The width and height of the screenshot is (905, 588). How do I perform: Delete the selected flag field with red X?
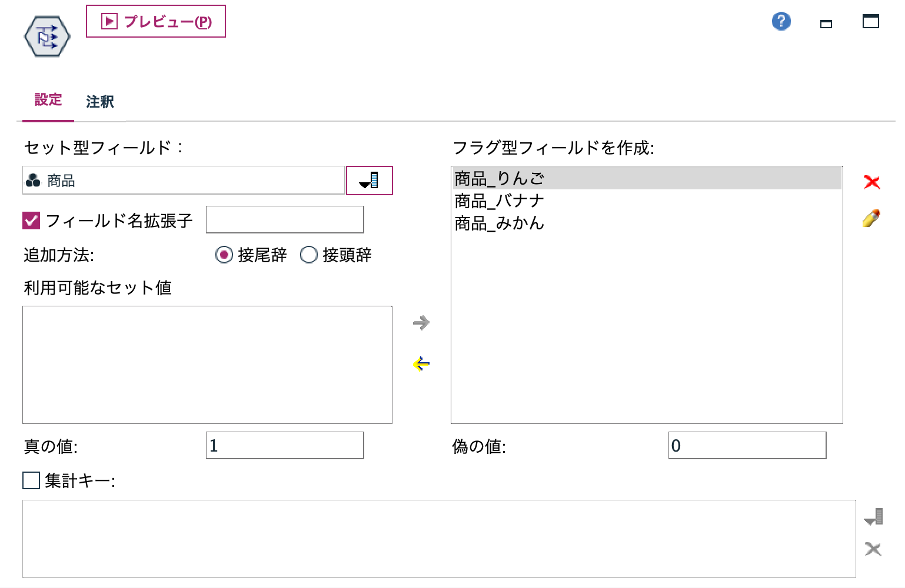pyautogui.click(x=873, y=182)
